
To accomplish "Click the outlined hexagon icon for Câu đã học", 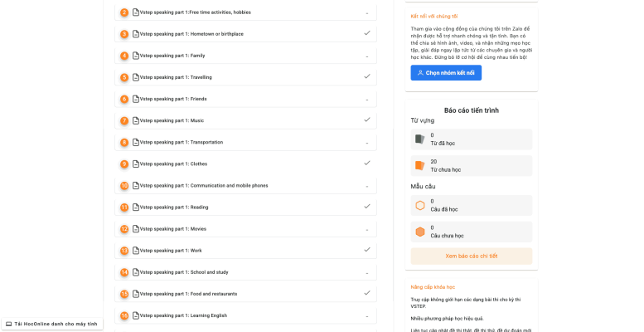I will 419,205.
